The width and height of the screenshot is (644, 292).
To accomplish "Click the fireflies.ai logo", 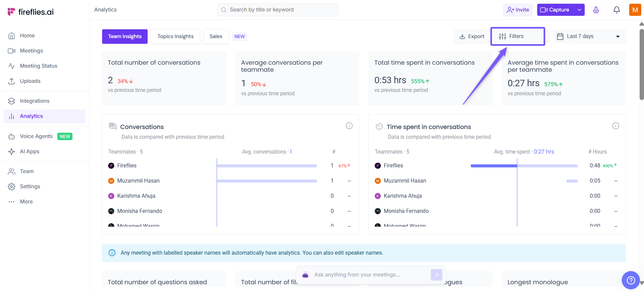I will [x=31, y=12].
